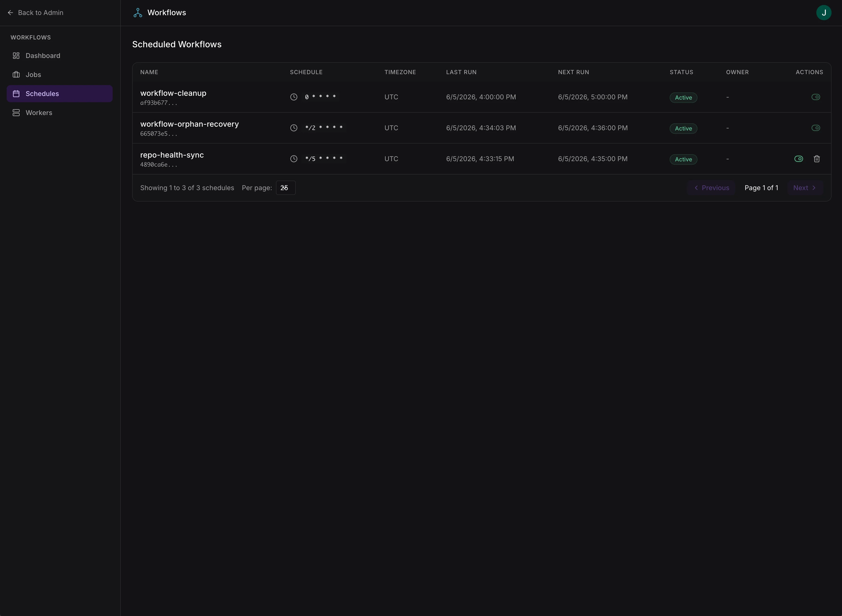Click the cron expression */5 * * * *
The image size is (842, 616).
point(324,159)
